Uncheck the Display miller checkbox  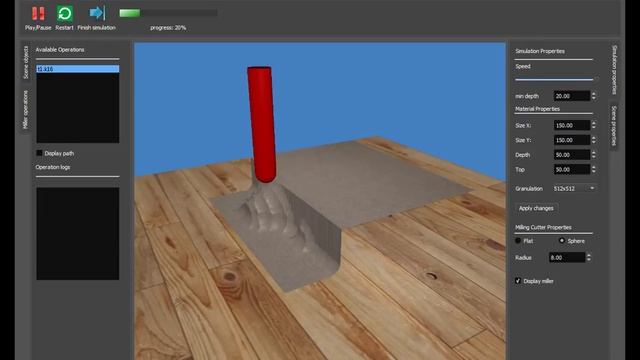coord(518,281)
